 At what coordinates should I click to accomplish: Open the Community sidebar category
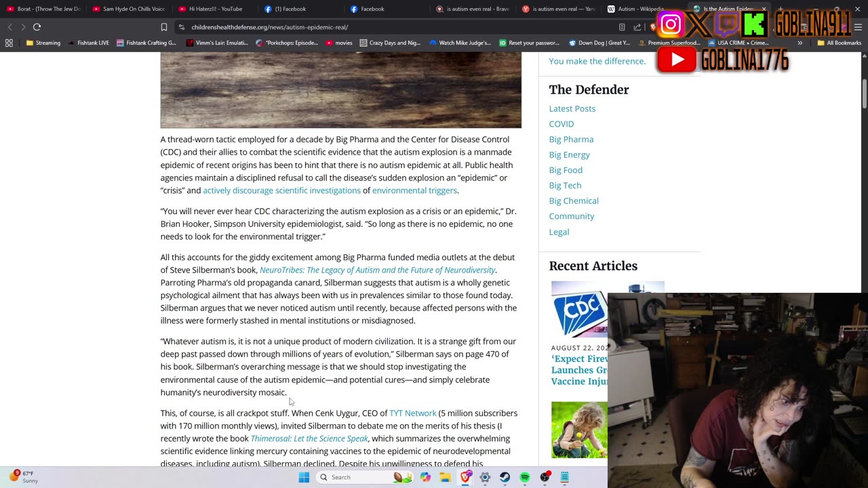571,216
